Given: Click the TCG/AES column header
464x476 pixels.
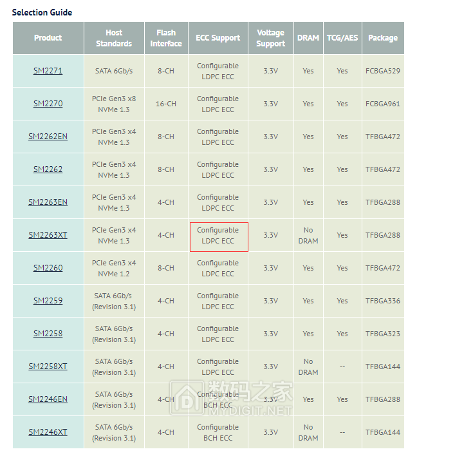Looking at the screenshot, I should (x=342, y=38).
